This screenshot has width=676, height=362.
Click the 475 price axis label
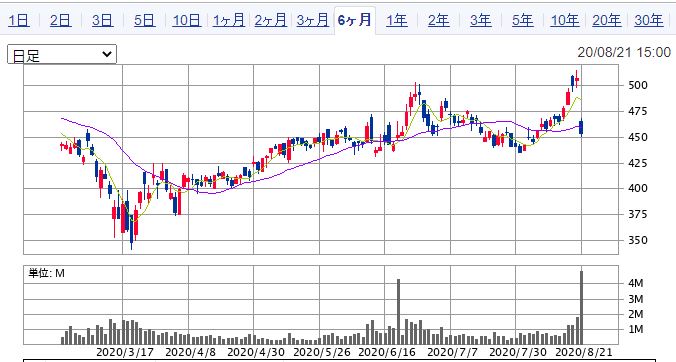point(638,112)
